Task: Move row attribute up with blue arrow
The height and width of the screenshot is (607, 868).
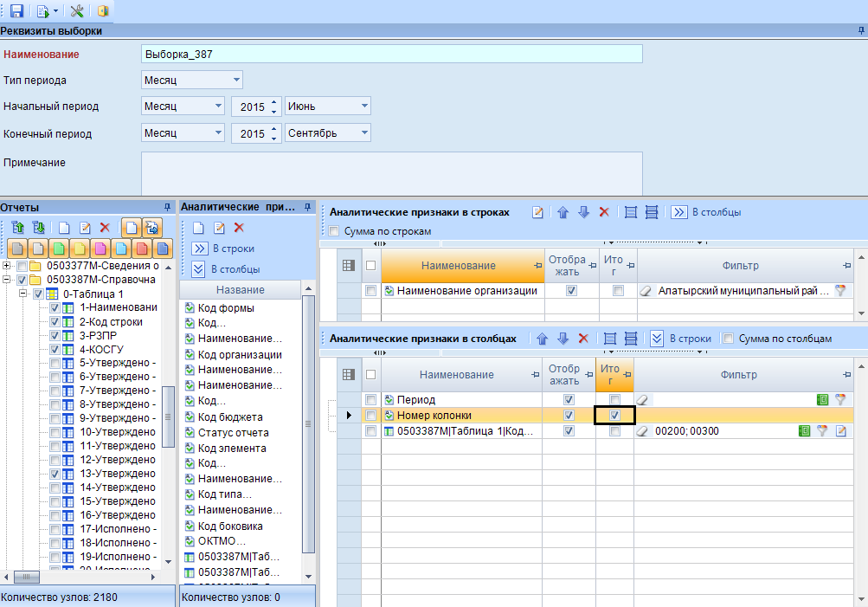Action: [x=563, y=212]
